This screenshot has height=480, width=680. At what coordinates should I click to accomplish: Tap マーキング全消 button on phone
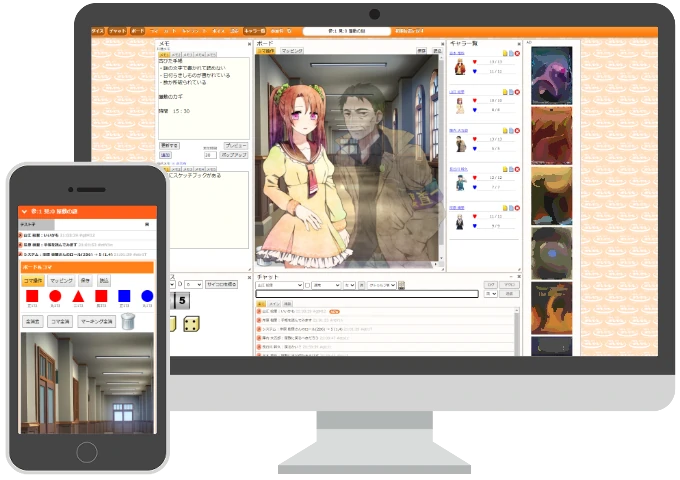pyautogui.click(x=96, y=322)
